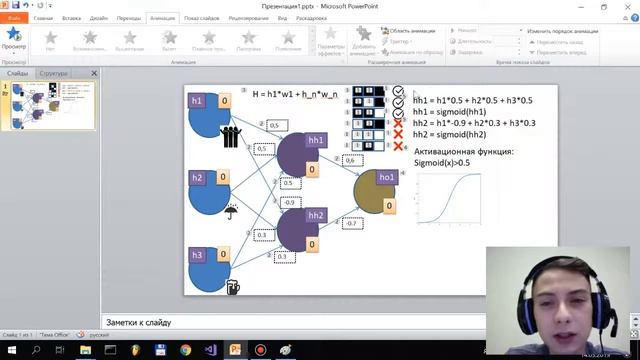Apply the Возникновение animation effect
The width and height of the screenshot is (640, 360).
pyautogui.click(x=90, y=41)
